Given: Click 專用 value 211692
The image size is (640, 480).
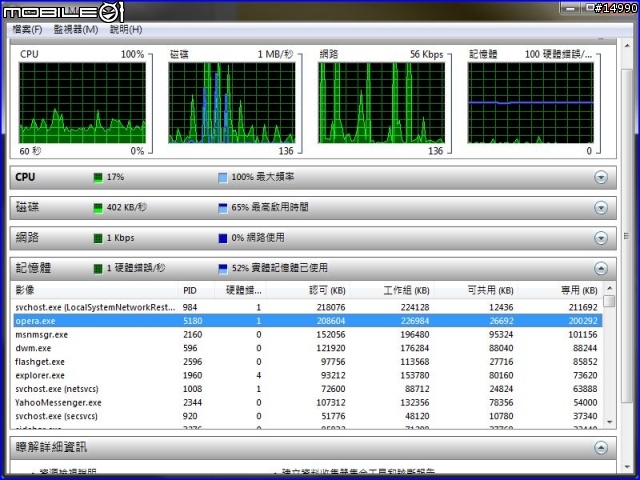Looking at the screenshot, I should [583, 307].
